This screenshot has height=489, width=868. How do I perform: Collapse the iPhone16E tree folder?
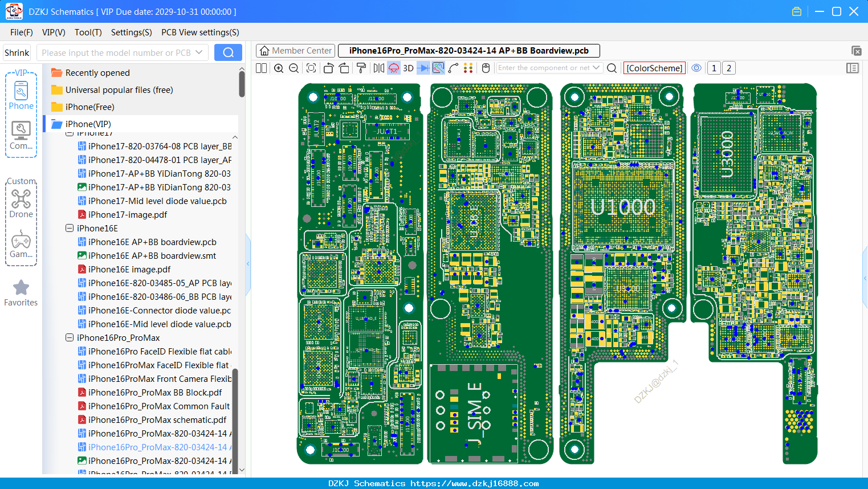point(70,228)
